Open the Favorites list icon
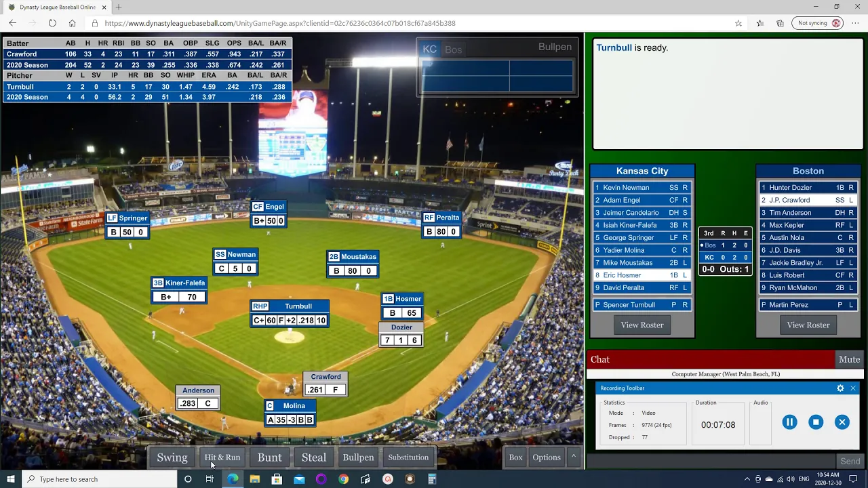The width and height of the screenshot is (868, 488). (760, 23)
